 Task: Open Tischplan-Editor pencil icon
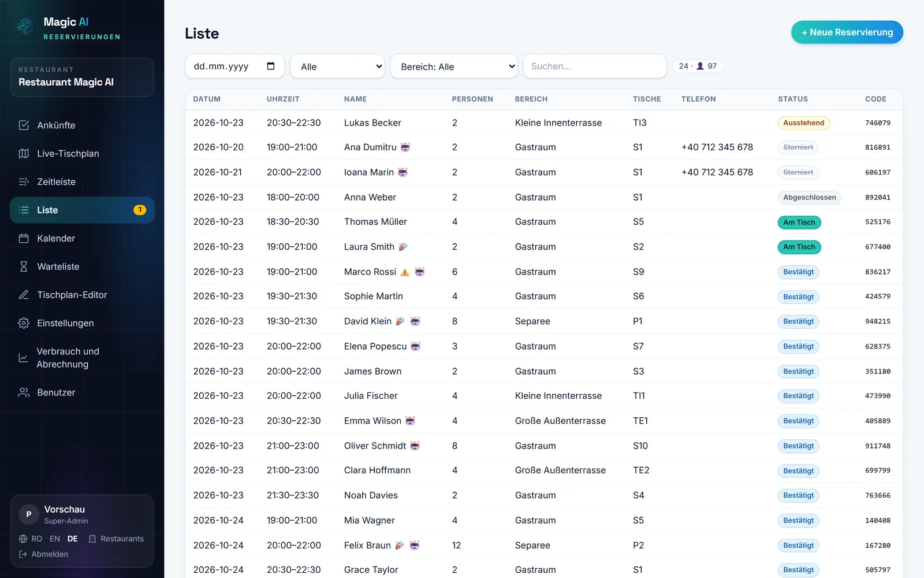click(24, 295)
